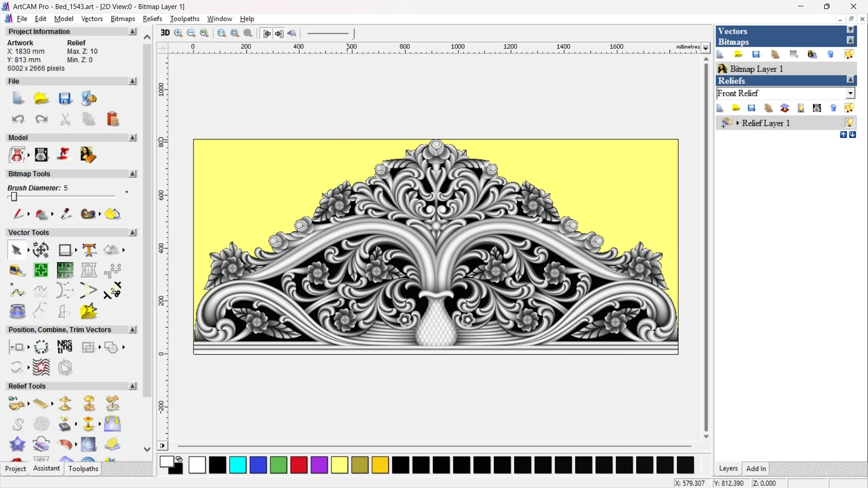Click the 3D view button
Viewport: 868px width, 488px height.
tap(165, 33)
